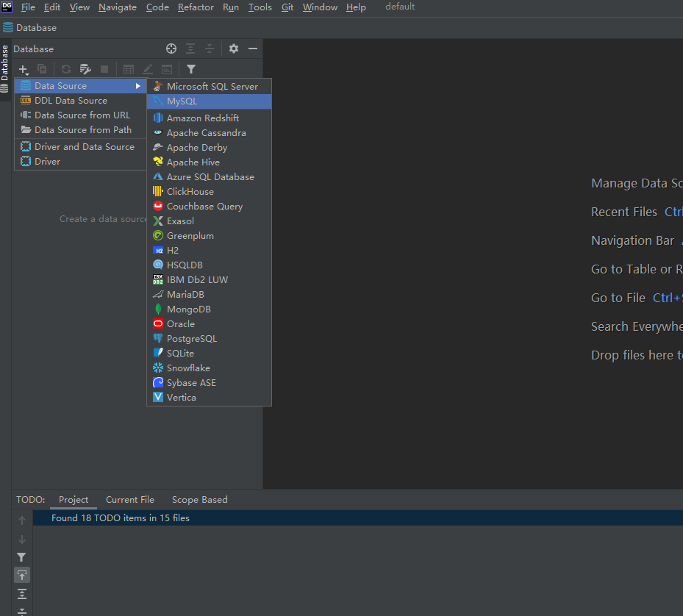683x616 pixels.
Task: Select Amazon Redshift data source
Action: (x=209, y=118)
